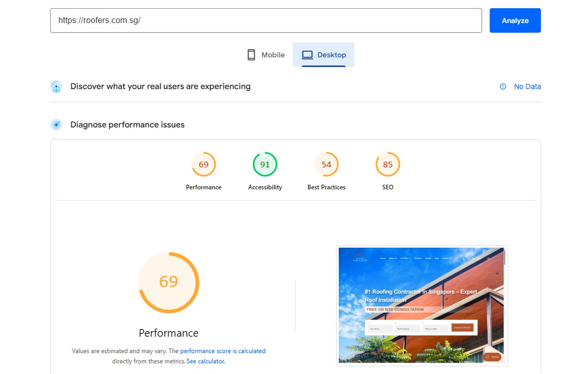Click the SEO label

tap(388, 187)
